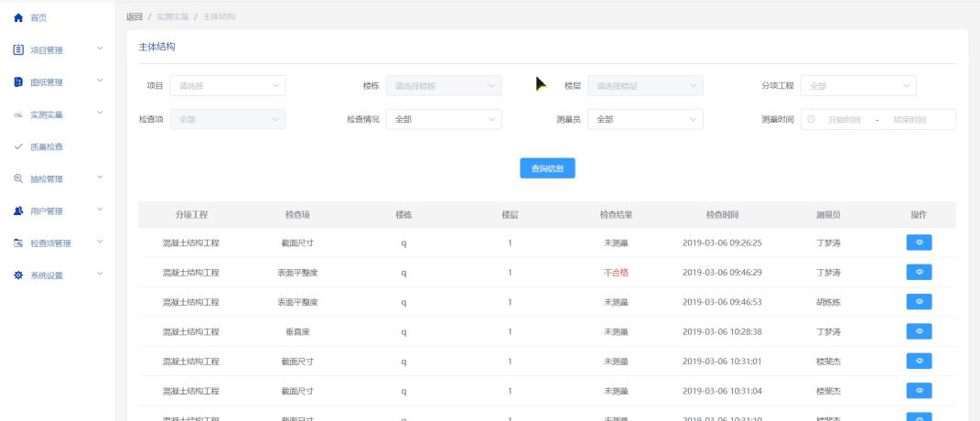980x421 pixels.
Task: View the 垂直度 record eye button
Action: [x=919, y=331]
